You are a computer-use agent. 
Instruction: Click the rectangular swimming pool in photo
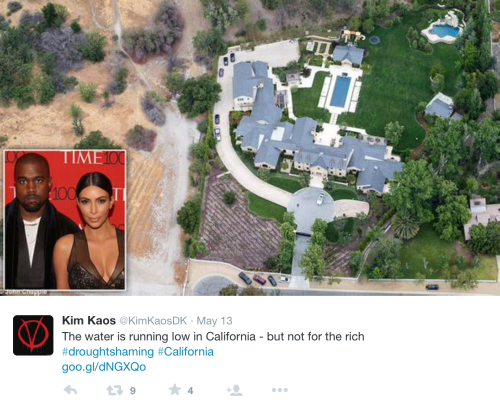pyautogui.click(x=340, y=91)
